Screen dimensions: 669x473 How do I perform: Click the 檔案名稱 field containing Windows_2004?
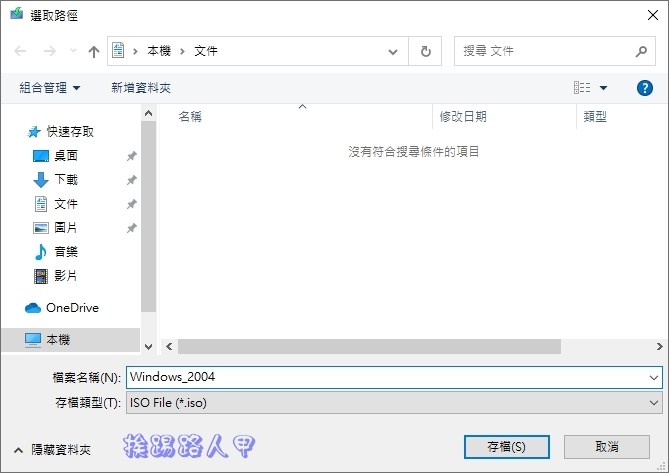coord(394,377)
